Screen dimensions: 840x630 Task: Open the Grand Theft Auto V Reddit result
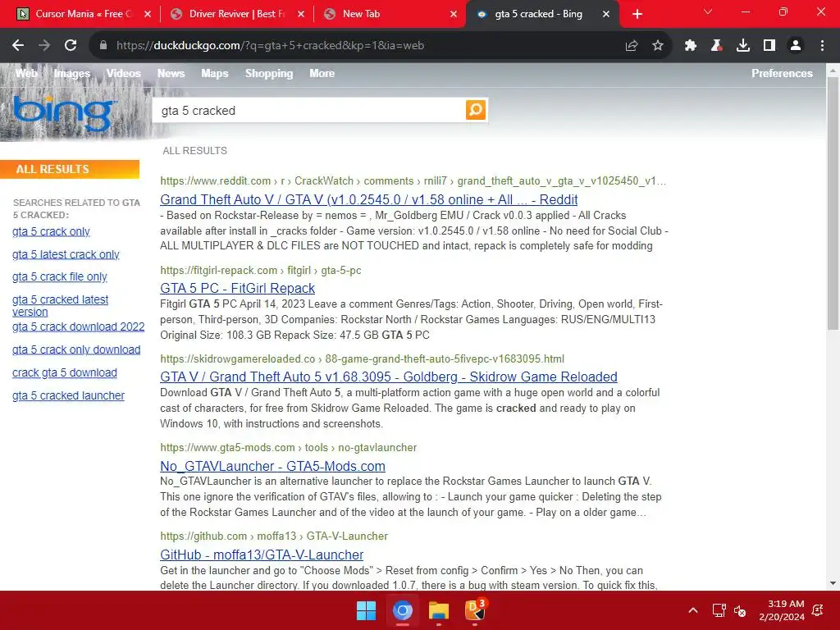click(368, 200)
